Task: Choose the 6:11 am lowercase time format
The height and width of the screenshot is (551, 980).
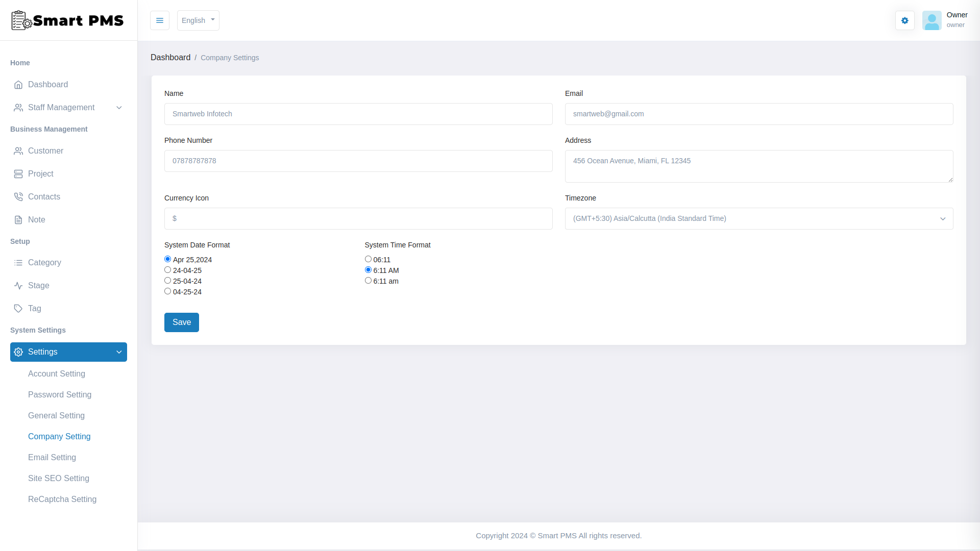Action: pos(368,281)
